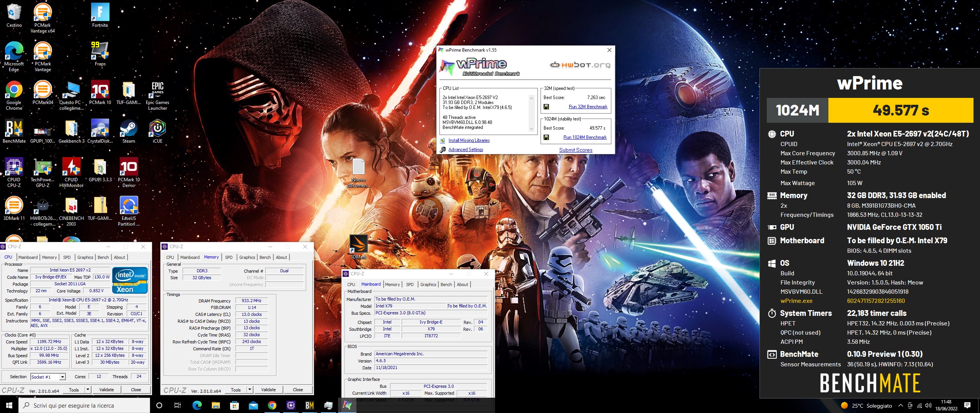Image resolution: width=980 pixels, height=413 pixels.
Task: Open CPUID CPU-Z desktop shortcut
Action: tap(14, 172)
